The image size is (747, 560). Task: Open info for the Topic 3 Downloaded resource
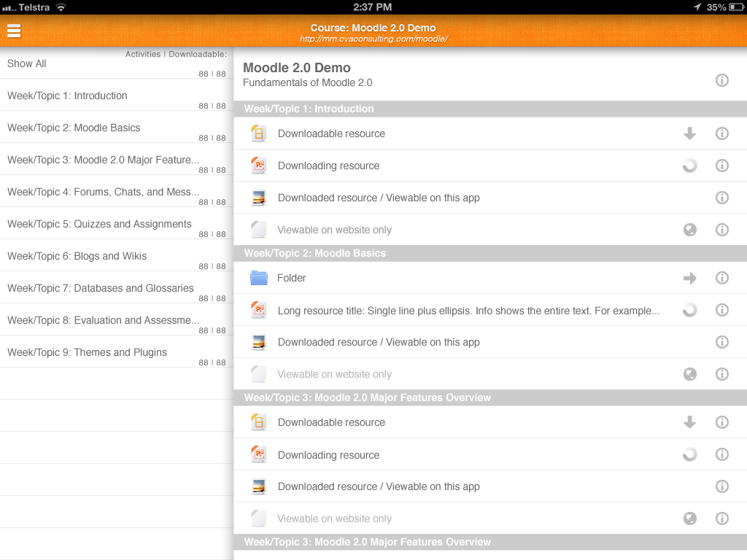pos(721,486)
